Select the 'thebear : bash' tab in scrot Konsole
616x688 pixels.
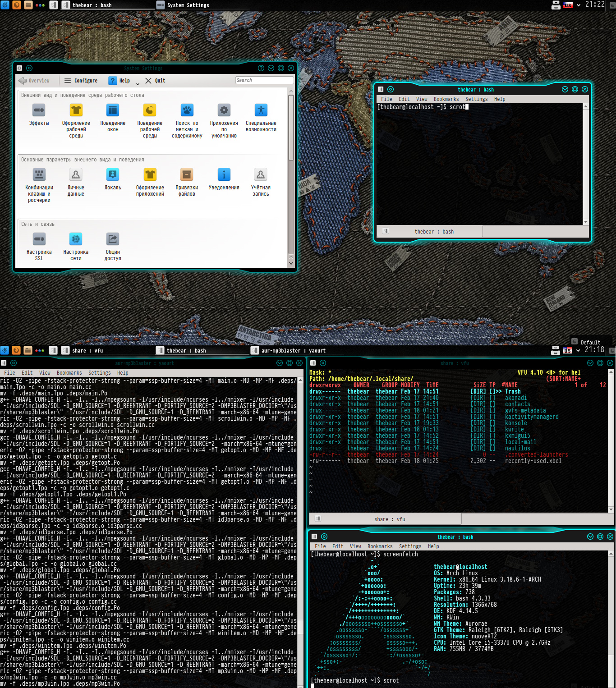pyautogui.click(x=430, y=231)
